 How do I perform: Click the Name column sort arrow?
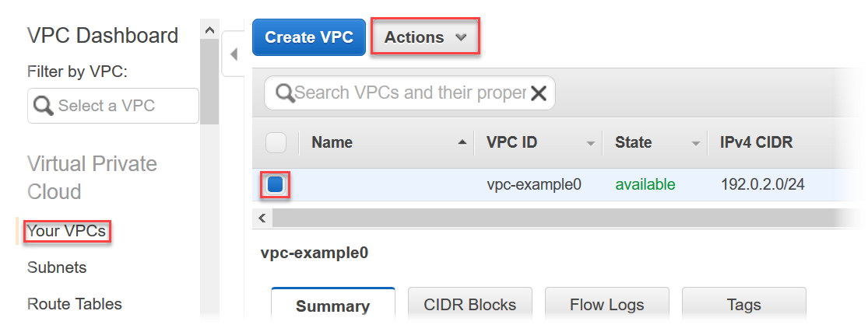tap(462, 142)
